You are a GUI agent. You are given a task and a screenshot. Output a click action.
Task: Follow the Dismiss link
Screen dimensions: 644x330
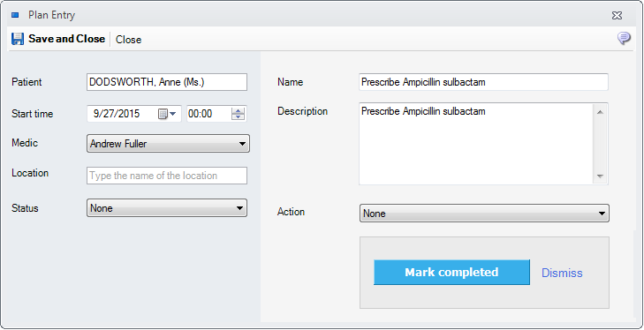[562, 273]
